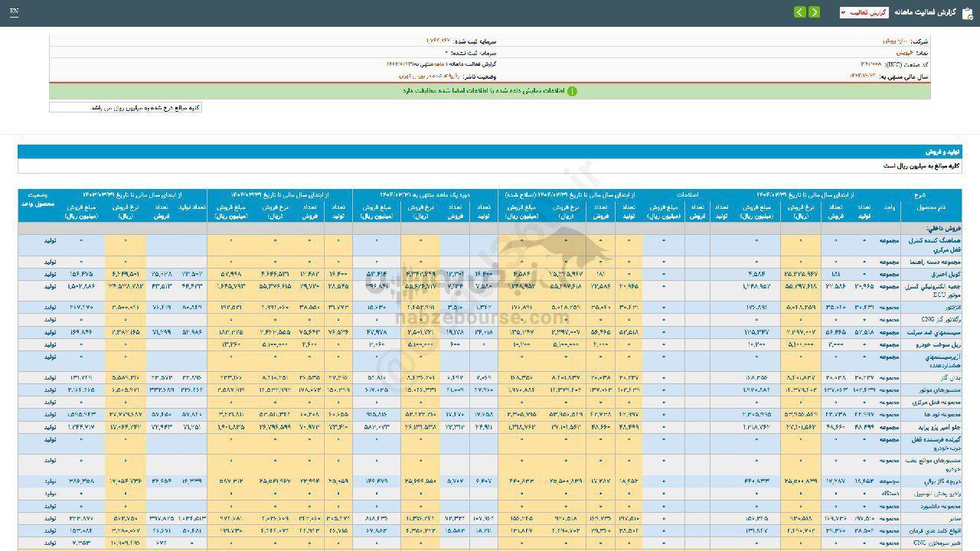The image size is (980, 551).
Task: Select the جلو آمپر پژو پراید row
Action: click(932, 425)
